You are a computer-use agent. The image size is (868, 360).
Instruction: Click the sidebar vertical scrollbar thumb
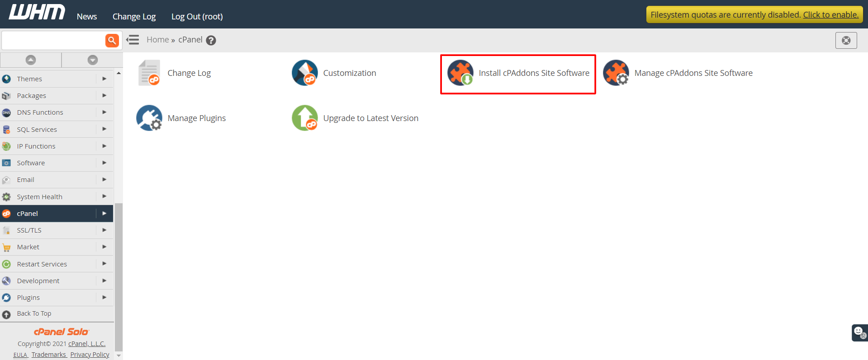(119, 277)
